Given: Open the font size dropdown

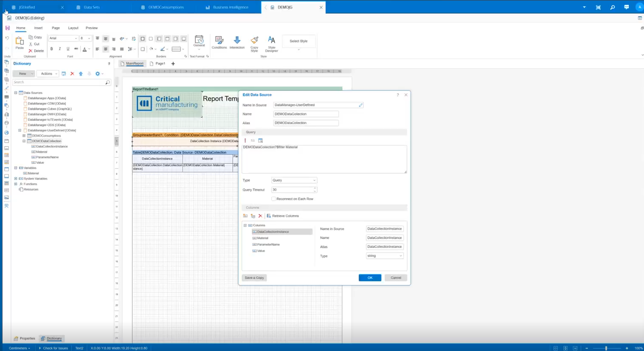Looking at the screenshot, I should click(x=85, y=38).
